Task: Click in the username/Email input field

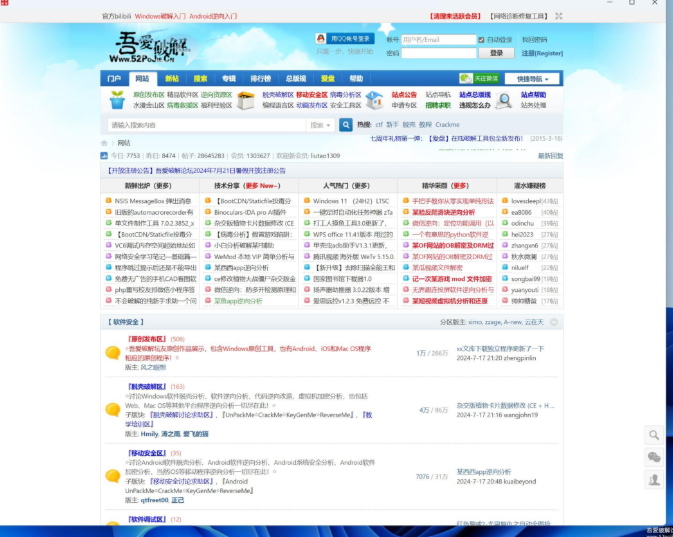Action: 438,40
